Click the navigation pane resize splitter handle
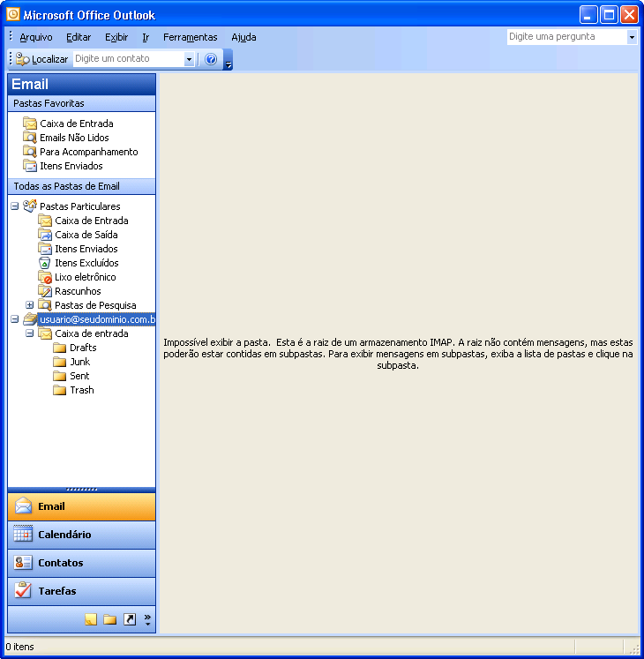Image resolution: width=644 pixels, height=659 pixels. [81, 489]
